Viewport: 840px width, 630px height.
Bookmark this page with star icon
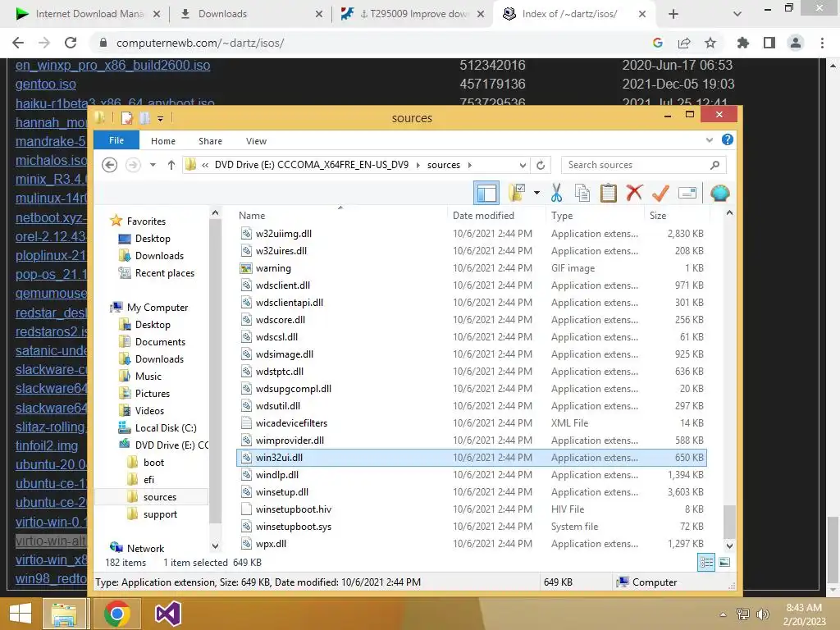(x=710, y=43)
